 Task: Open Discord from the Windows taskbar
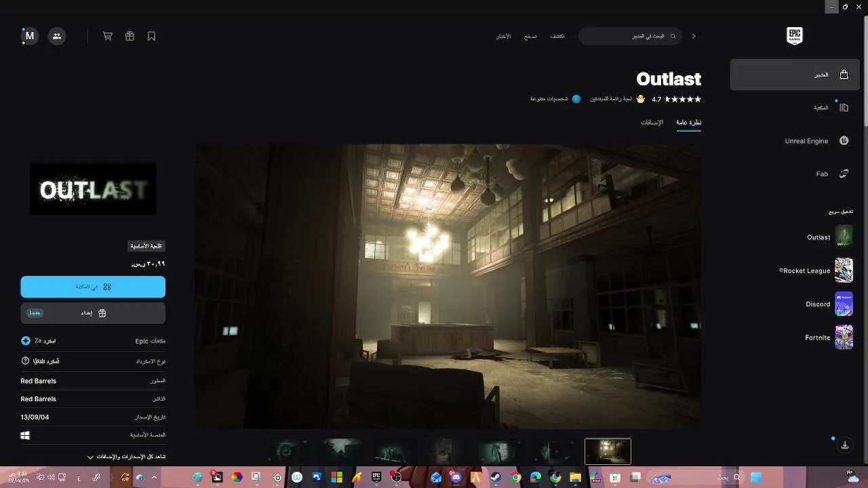click(x=456, y=477)
